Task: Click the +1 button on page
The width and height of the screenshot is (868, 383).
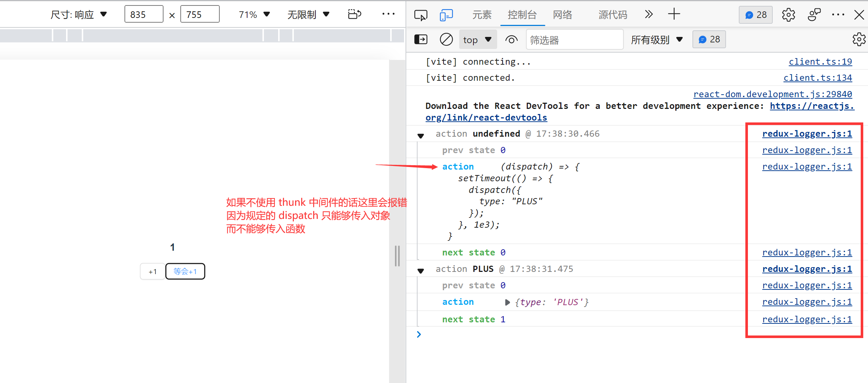Action: coord(153,272)
